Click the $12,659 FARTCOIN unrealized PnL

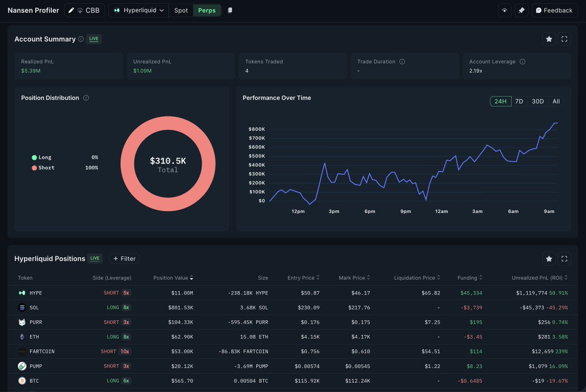[x=543, y=351]
